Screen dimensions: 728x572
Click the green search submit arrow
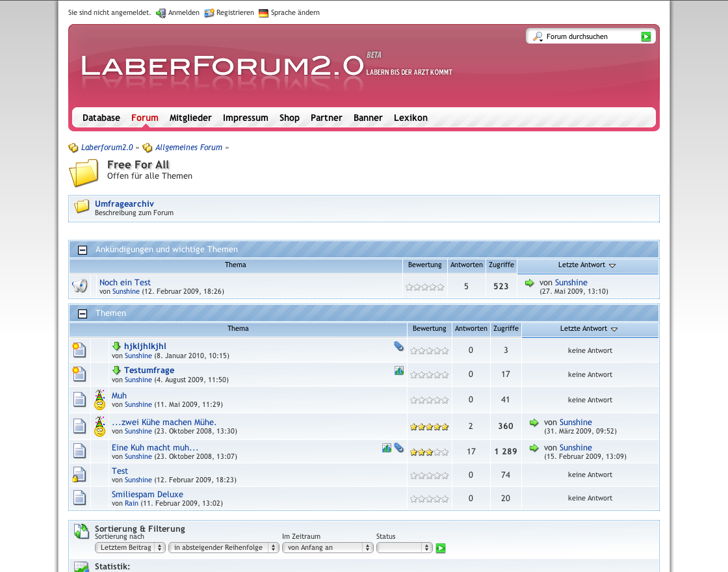click(x=645, y=37)
